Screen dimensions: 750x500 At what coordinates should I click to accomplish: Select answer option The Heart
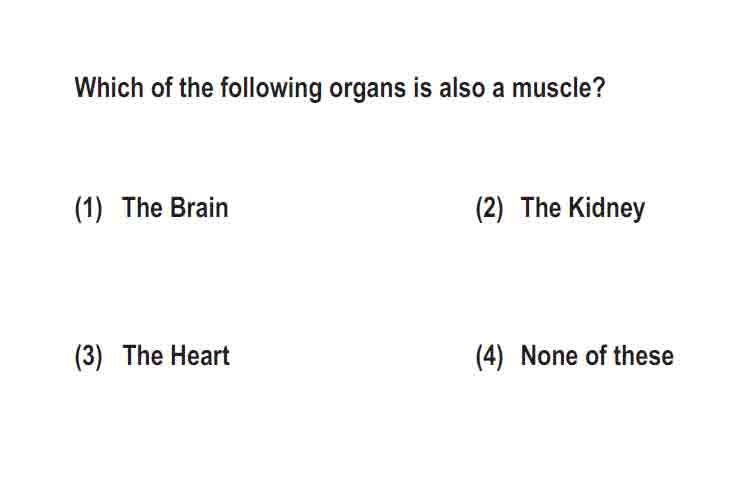point(176,356)
